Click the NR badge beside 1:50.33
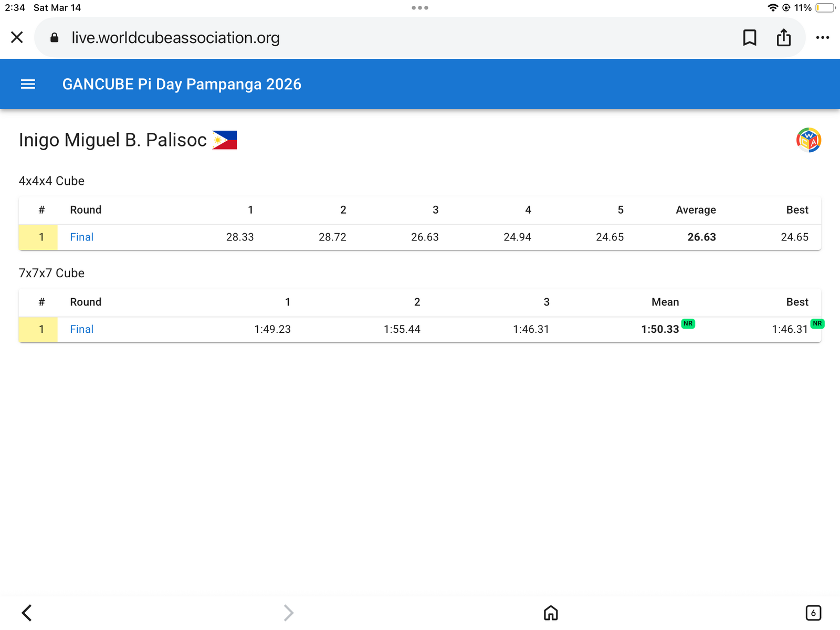840x630 pixels. coord(688,323)
